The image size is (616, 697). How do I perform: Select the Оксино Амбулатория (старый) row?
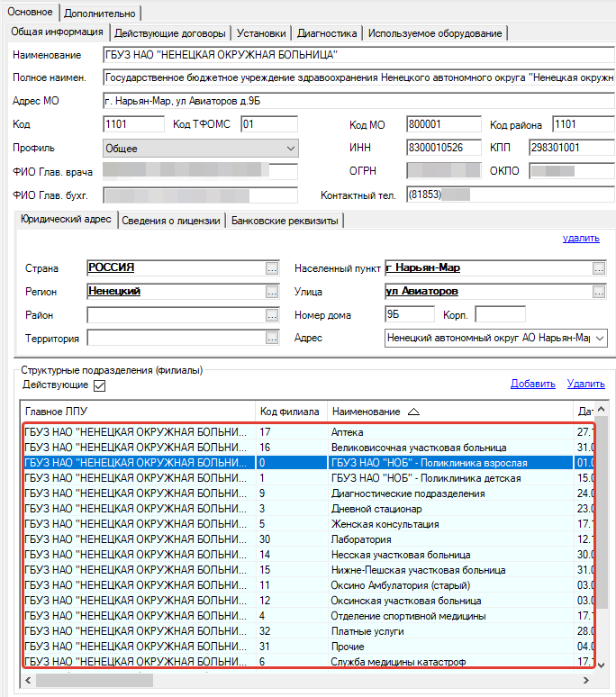308,585
